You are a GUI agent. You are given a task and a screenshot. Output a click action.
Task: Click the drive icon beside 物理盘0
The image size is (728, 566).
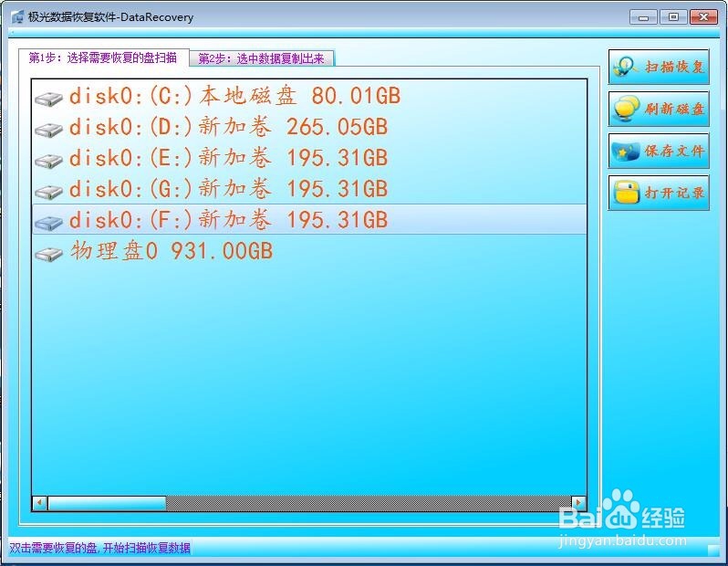48,253
